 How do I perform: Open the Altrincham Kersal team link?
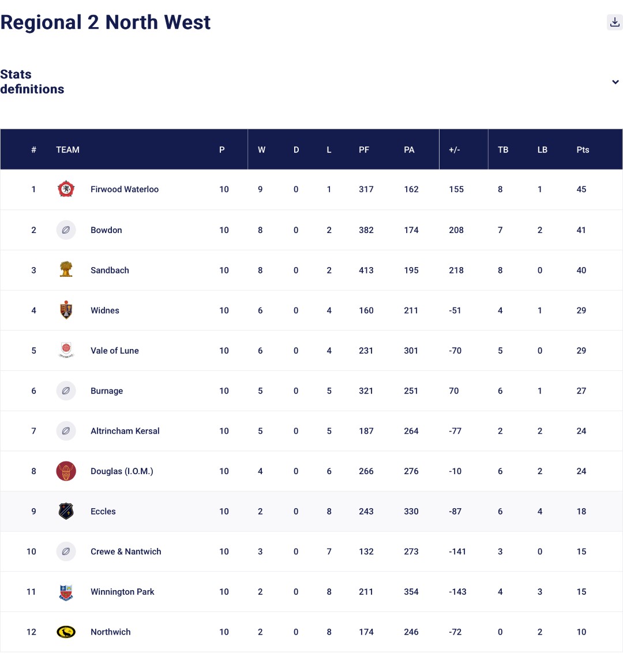point(125,431)
